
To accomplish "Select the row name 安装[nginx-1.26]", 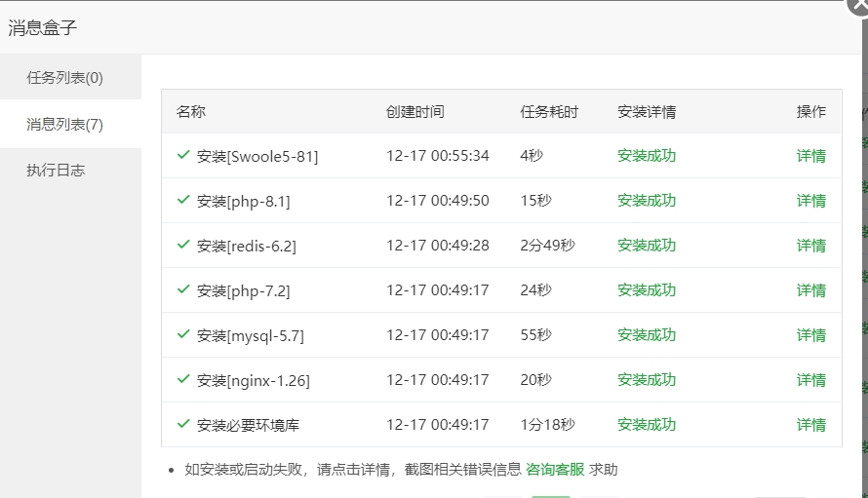I will click(254, 381).
